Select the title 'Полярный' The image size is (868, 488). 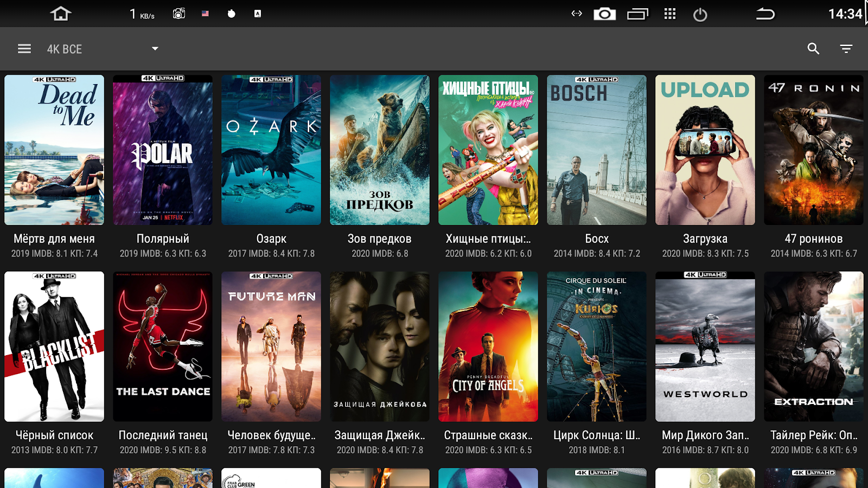click(x=163, y=239)
